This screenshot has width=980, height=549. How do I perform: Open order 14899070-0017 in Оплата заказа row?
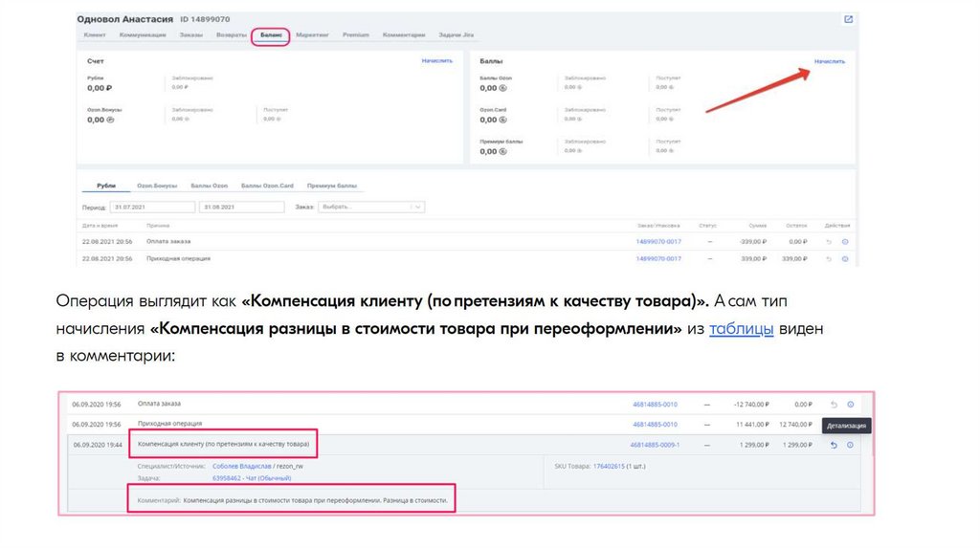click(x=658, y=242)
